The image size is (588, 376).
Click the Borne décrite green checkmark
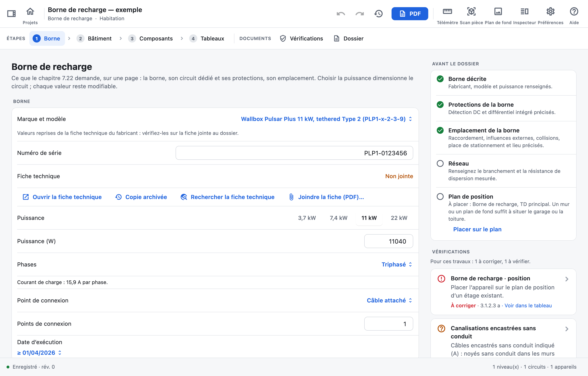click(440, 79)
